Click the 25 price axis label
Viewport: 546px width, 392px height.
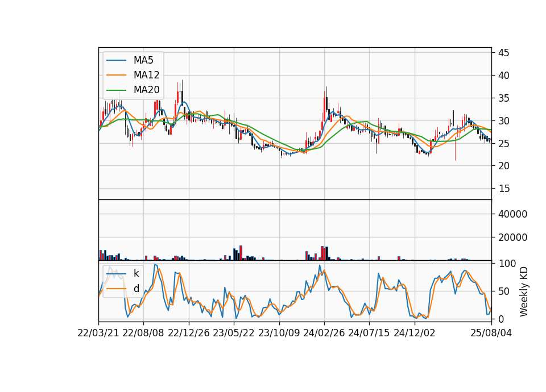[x=503, y=143]
